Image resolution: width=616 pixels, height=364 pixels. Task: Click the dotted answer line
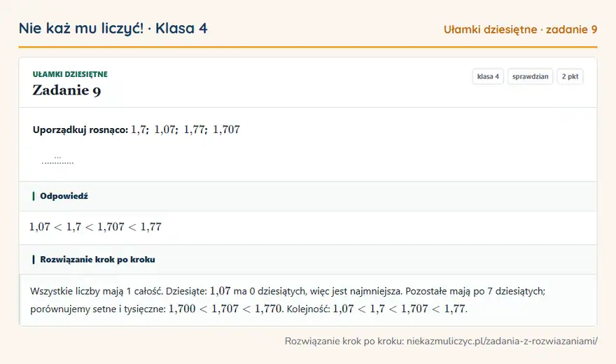[x=57, y=160]
